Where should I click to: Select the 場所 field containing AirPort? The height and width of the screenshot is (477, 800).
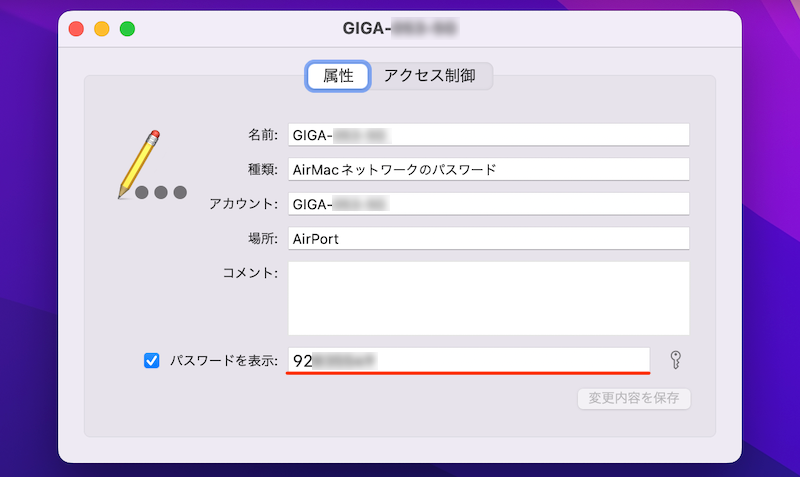(x=488, y=239)
